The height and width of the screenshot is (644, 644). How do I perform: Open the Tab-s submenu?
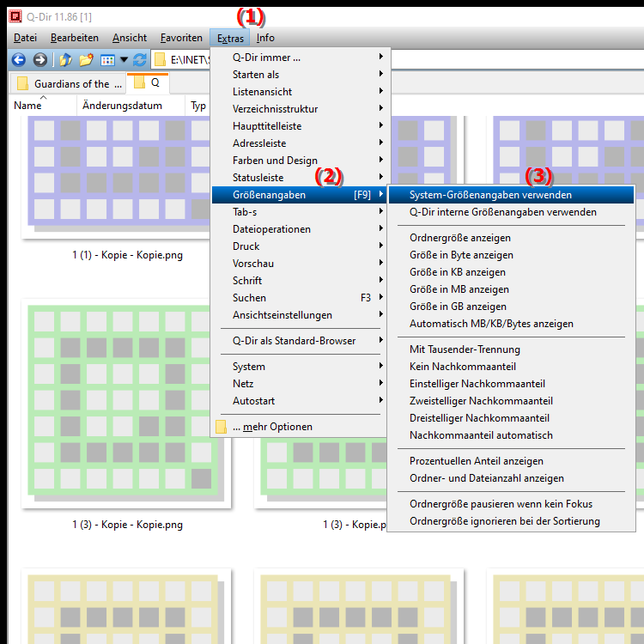coord(299,212)
